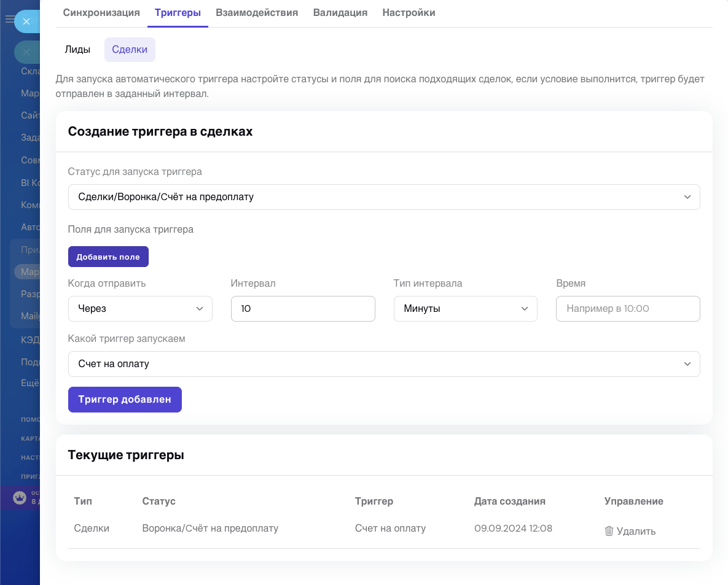The image size is (728, 585).
Task: Switch to the Синхронизация tab
Action: 101,12
